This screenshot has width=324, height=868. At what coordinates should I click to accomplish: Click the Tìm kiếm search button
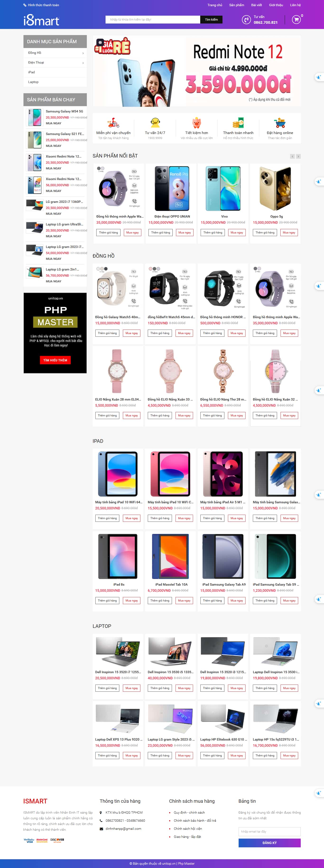(211, 19)
